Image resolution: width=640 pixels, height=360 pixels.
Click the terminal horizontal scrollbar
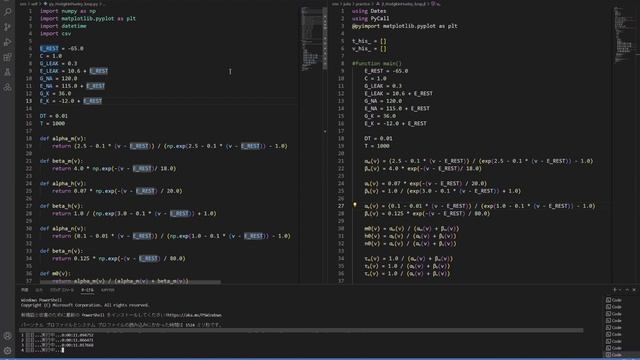301,330
